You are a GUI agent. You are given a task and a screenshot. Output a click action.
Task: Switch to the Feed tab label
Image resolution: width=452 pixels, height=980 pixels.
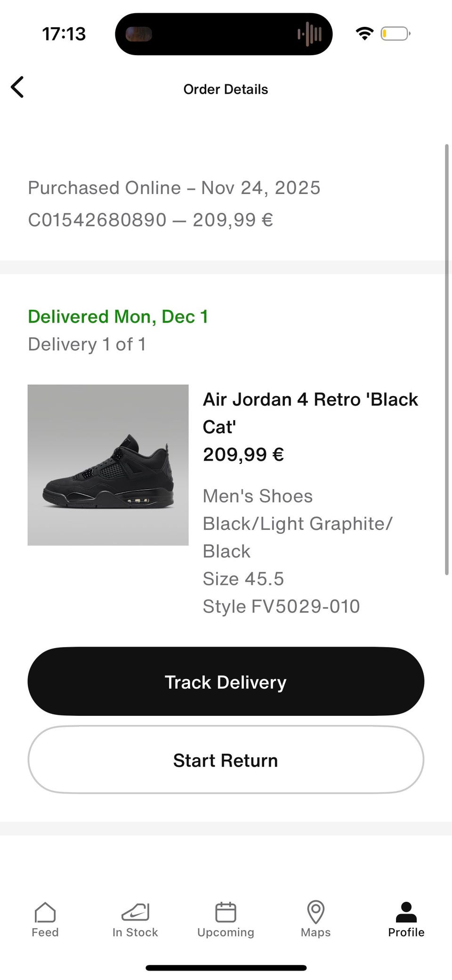tap(45, 932)
